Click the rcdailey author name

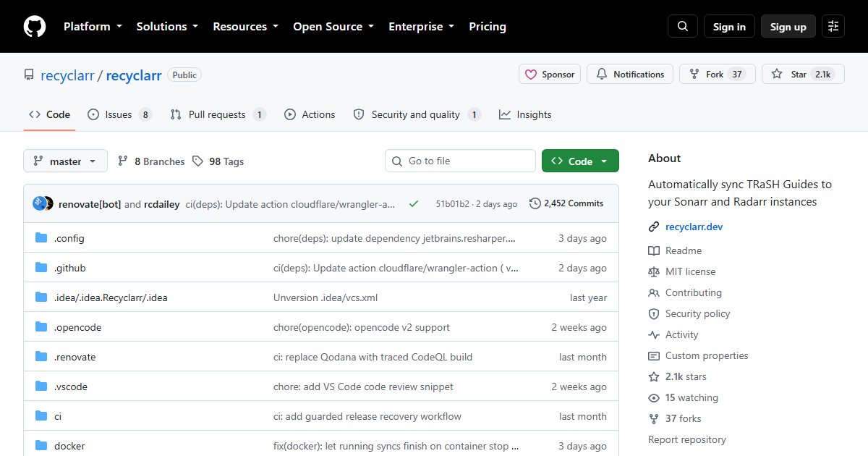[x=161, y=204]
